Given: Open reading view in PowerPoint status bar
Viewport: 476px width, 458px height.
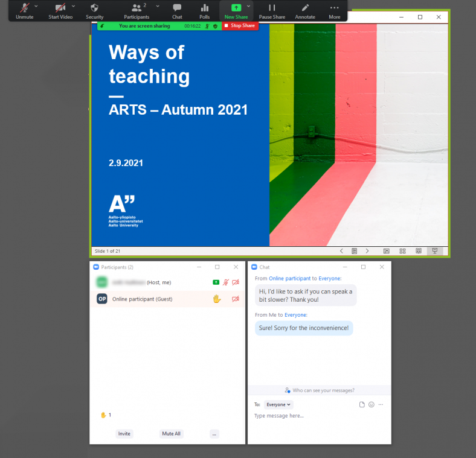Looking at the screenshot, I should tap(418, 251).
